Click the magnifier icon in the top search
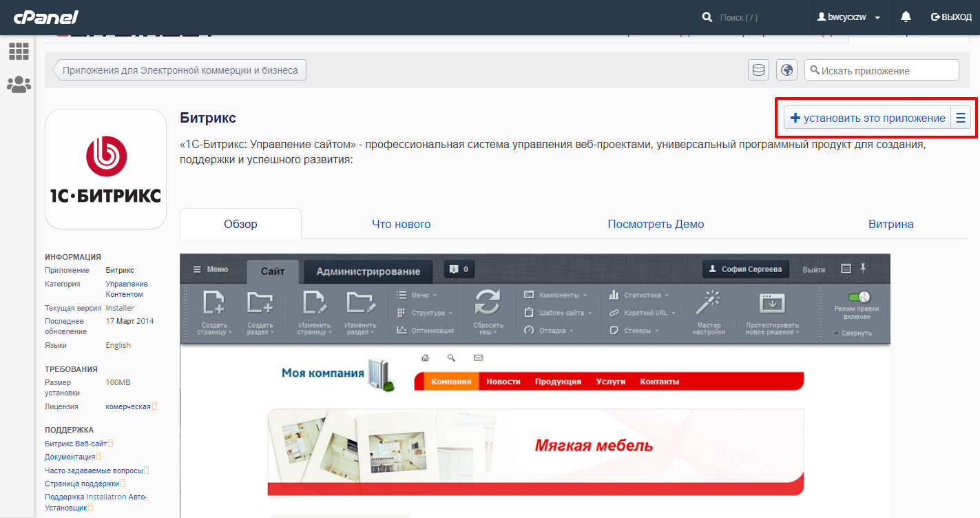The height and width of the screenshot is (518, 980). (707, 17)
